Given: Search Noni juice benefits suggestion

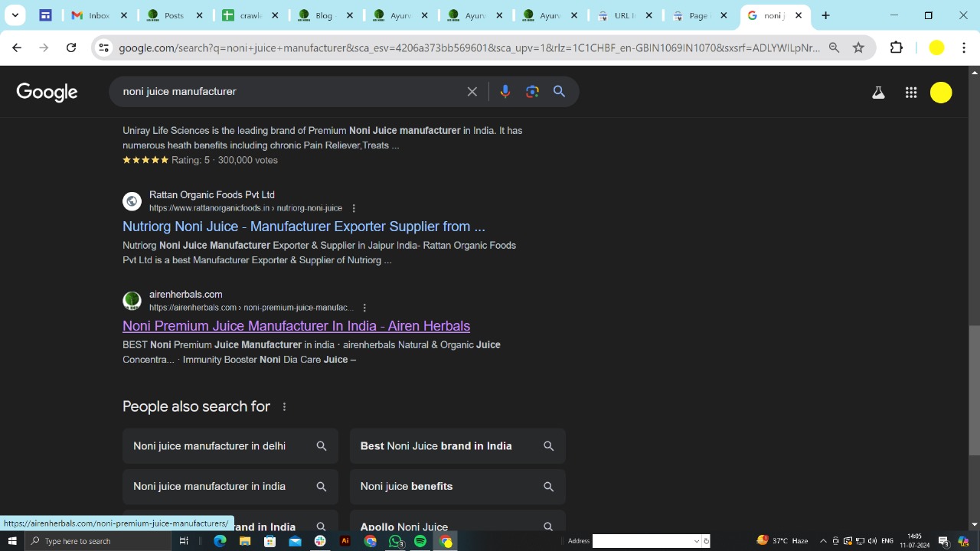Looking at the screenshot, I should [x=458, y=487].
